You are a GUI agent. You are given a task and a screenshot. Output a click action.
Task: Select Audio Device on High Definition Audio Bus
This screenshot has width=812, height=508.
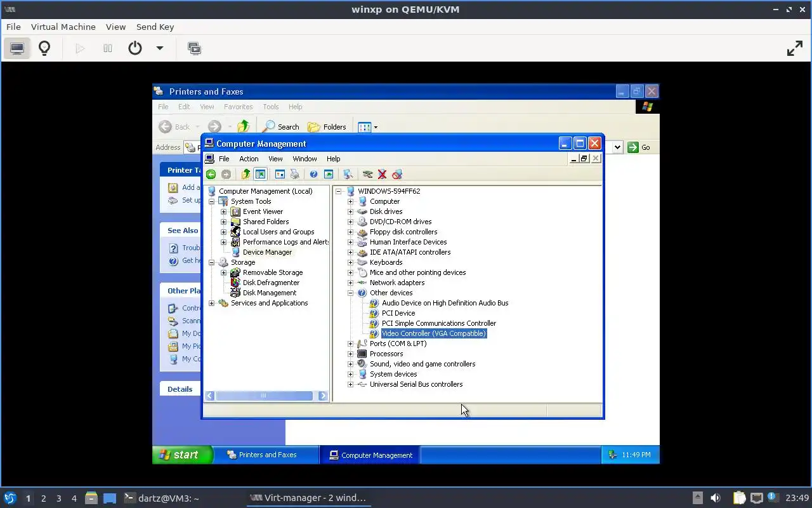pos(445,303)
